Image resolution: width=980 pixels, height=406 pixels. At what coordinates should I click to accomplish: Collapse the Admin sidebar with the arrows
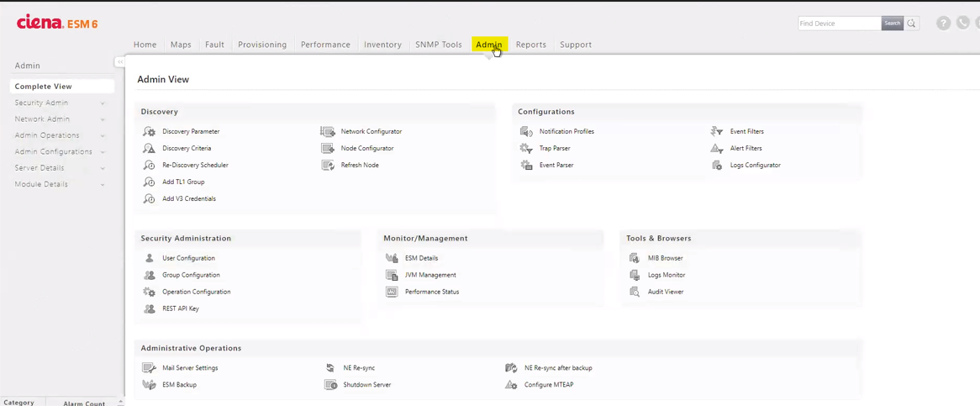[x=120, y=62]
